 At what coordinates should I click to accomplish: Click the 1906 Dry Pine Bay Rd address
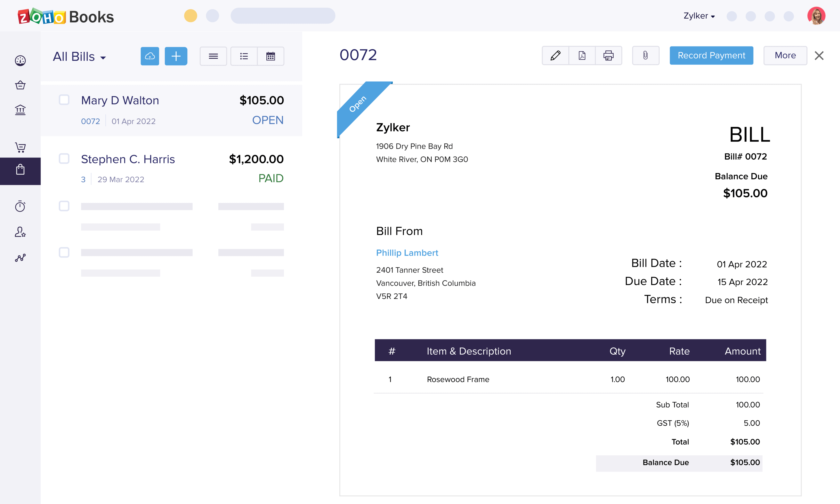414,146
